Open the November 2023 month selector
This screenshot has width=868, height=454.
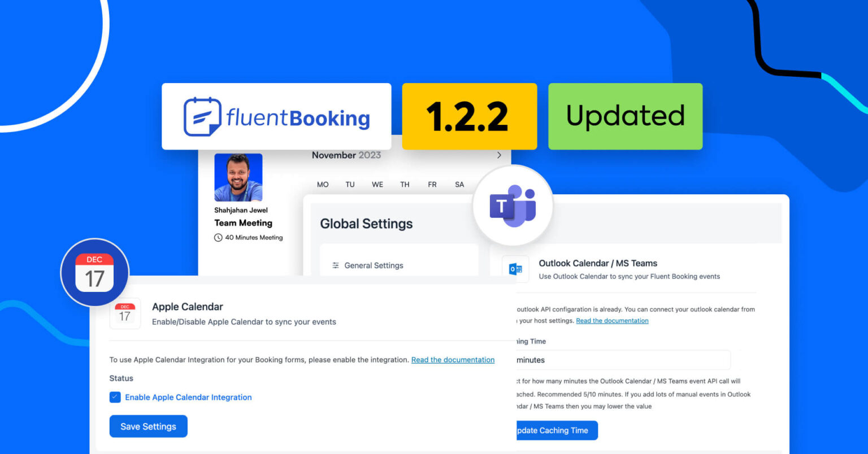pyautogui.click(x=346, y=155)
